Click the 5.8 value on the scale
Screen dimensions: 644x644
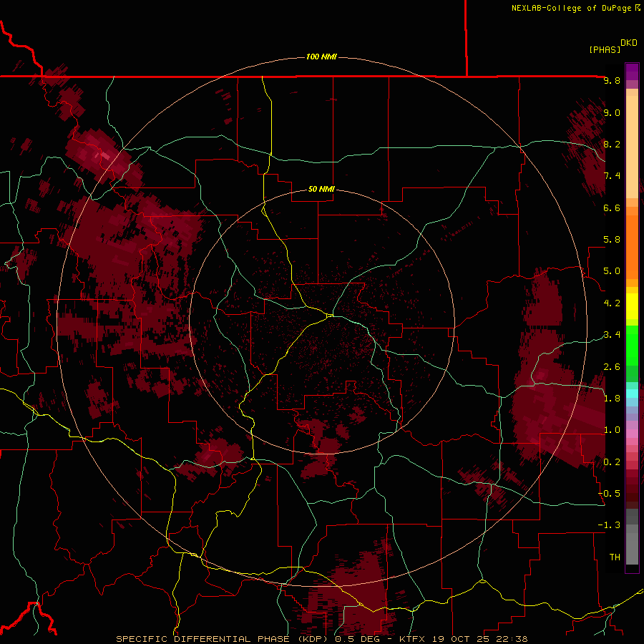pos(612,240)
